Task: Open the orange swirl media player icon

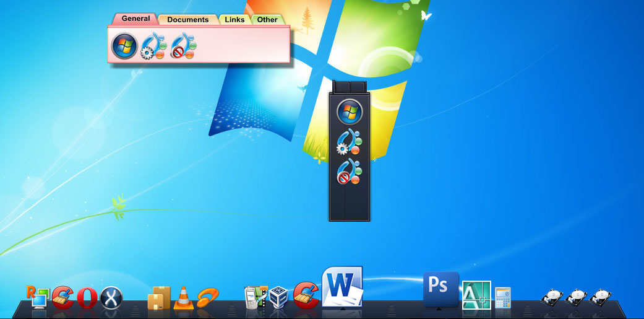Action: coord(208,297)
